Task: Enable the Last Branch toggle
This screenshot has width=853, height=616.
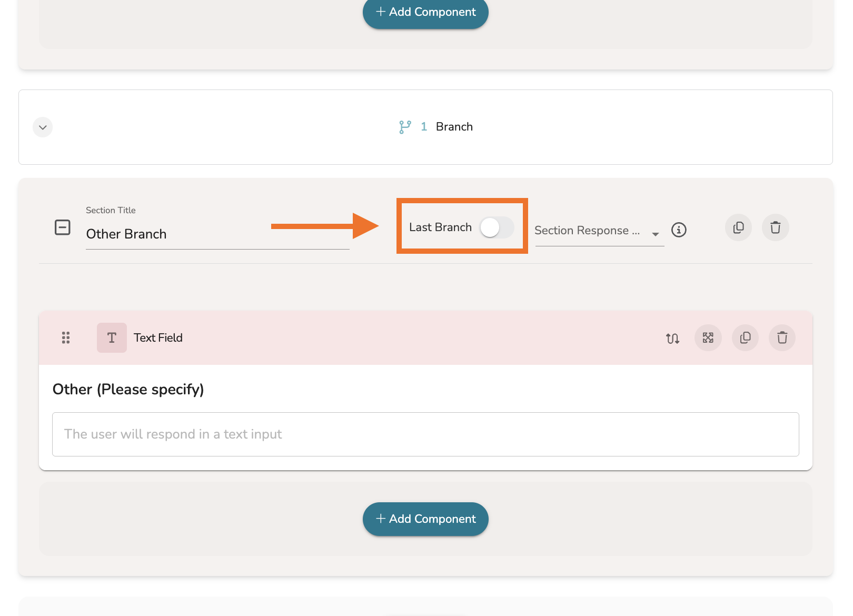Action: pyautogui.click(x=497, y=227)
